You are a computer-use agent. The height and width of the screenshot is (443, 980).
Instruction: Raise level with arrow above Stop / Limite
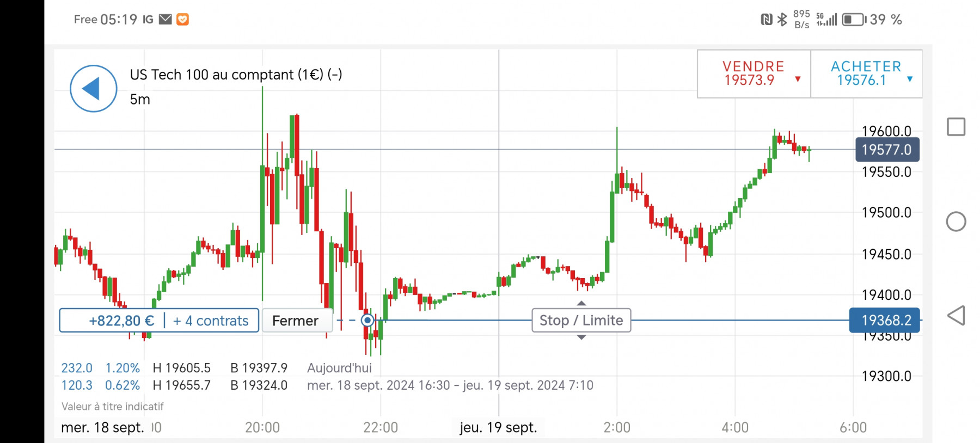pos(581,303)
